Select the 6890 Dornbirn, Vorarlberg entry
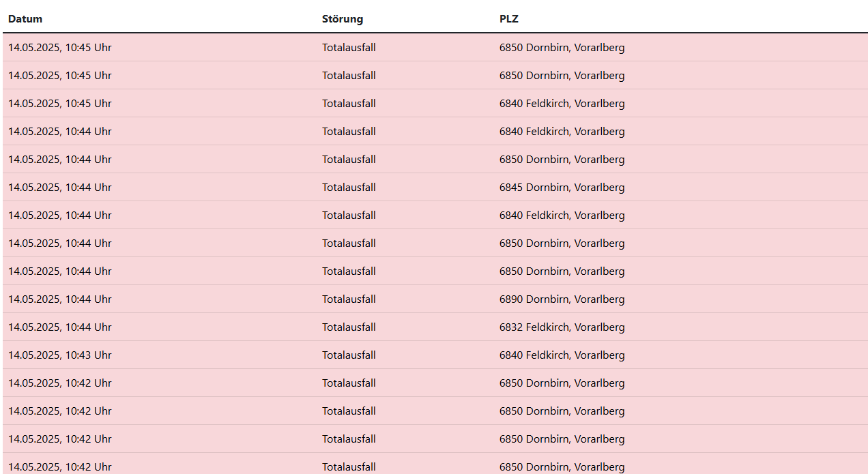Screen dimensions: 868x474 (562, 299)
